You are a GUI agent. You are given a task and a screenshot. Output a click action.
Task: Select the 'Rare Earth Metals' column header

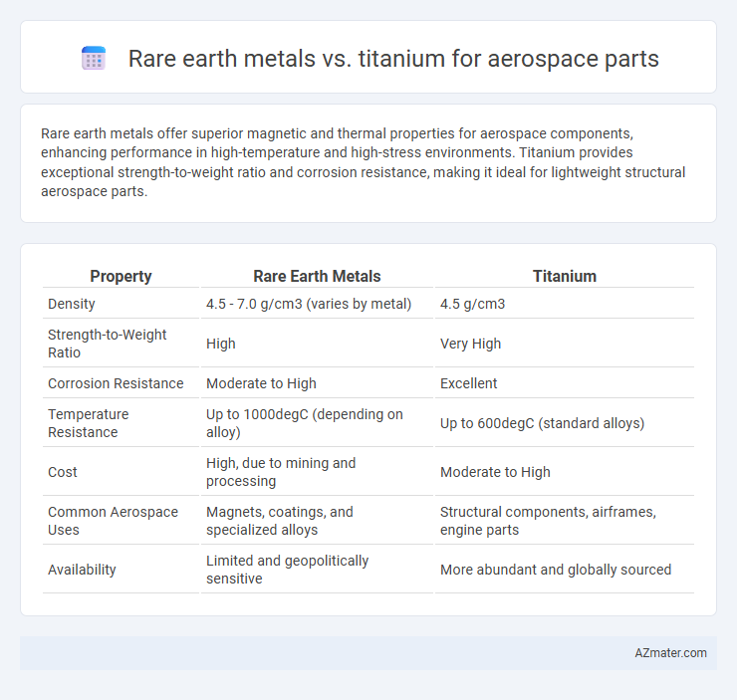tap(317, 276)
